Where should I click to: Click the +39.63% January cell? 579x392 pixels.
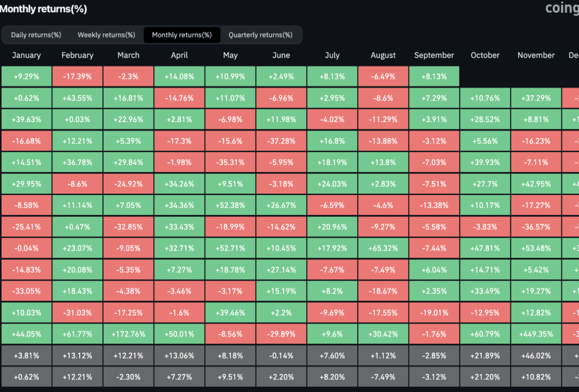tap(26, 120)
